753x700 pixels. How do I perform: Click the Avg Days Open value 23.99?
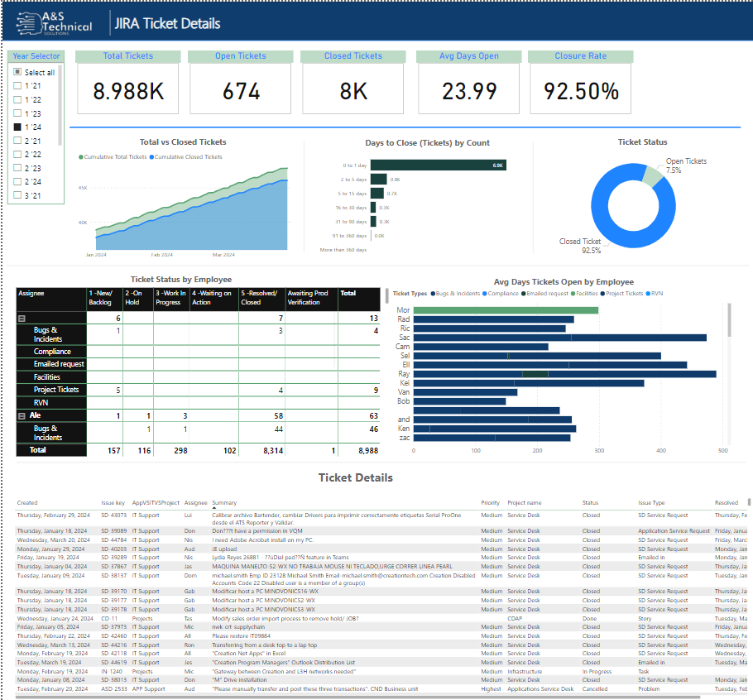469,91
